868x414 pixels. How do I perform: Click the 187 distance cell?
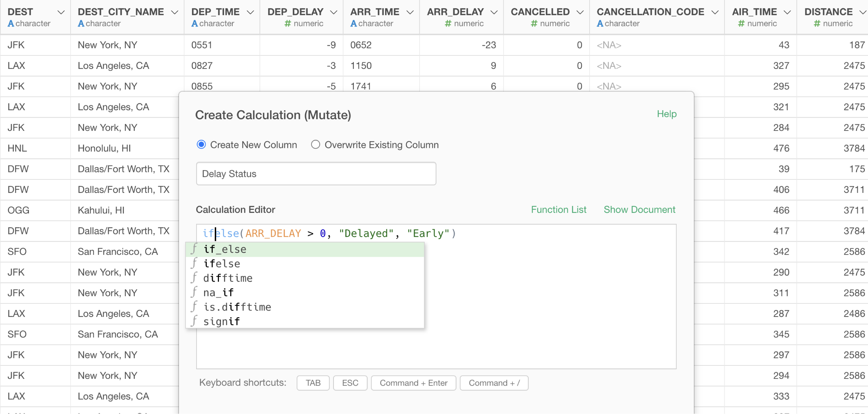tap(832, 45)
